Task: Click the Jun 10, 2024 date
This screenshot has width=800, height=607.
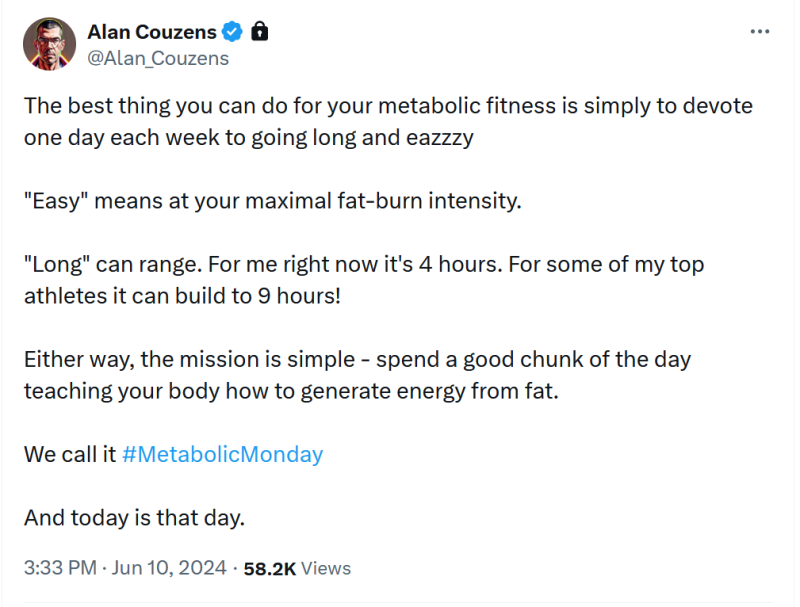Action: (x=169, y=568)
